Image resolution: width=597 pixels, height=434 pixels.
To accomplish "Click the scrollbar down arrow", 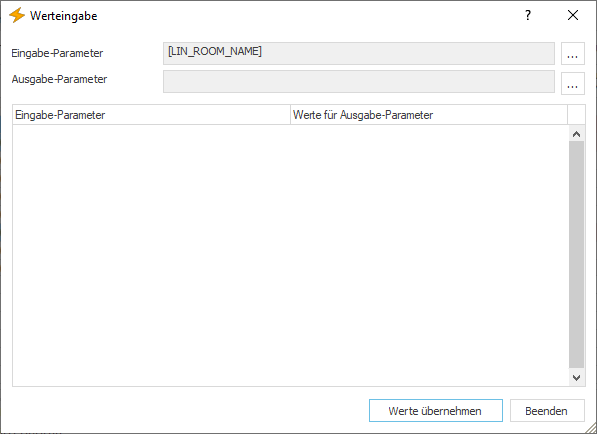I will click(576, 377).
